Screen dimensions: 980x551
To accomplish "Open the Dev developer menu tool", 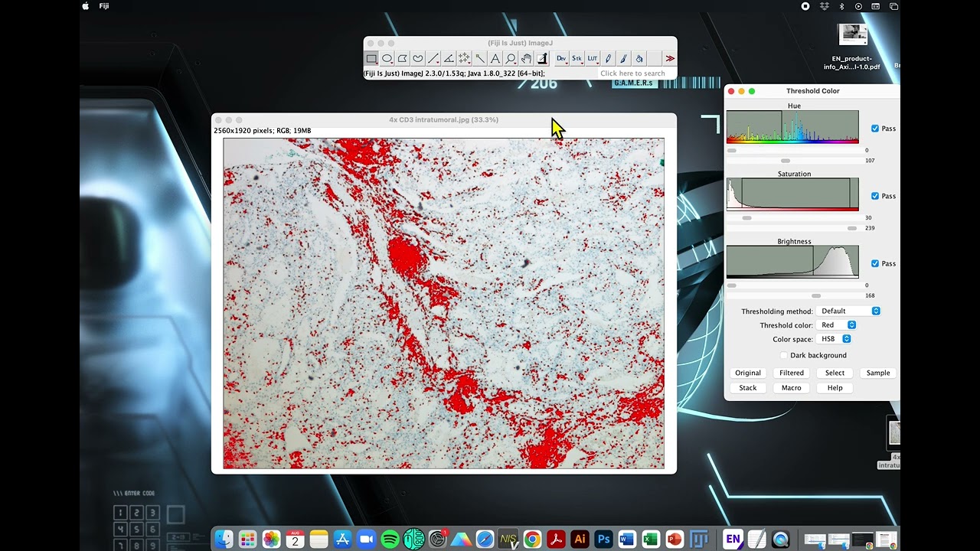I will 561,58.
